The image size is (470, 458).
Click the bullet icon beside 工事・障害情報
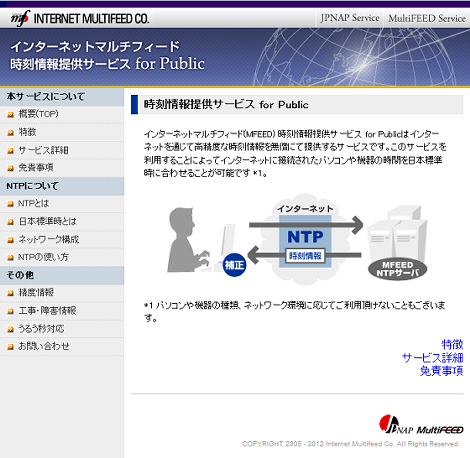11,311
